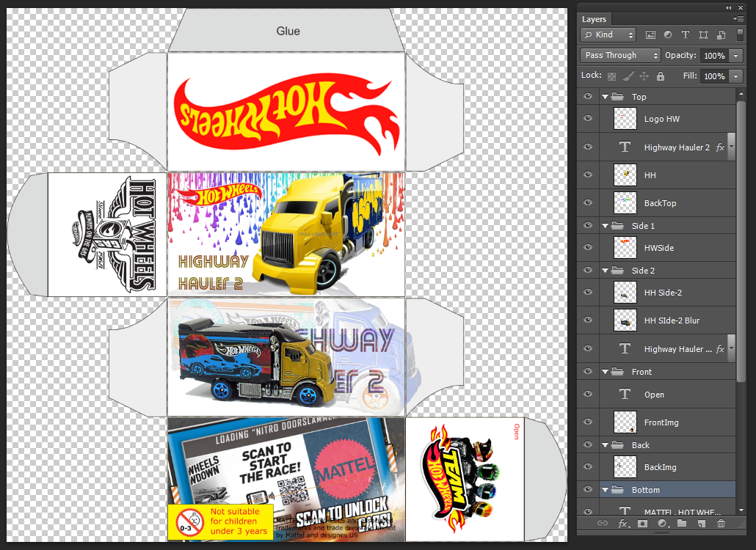Click the BackImg layer thumbnail
The image size is (756, 550).
(625, 466)
